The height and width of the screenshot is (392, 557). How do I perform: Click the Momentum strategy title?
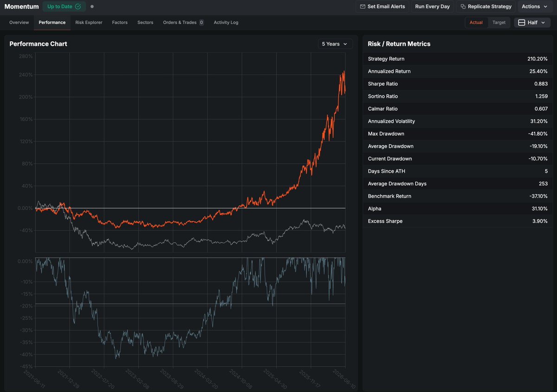(x=21, y=6)
